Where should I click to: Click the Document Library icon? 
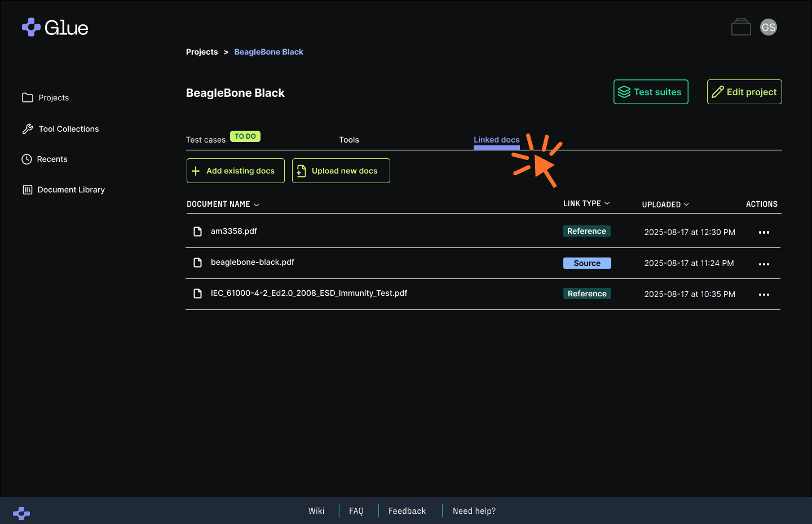pos(27,190)
